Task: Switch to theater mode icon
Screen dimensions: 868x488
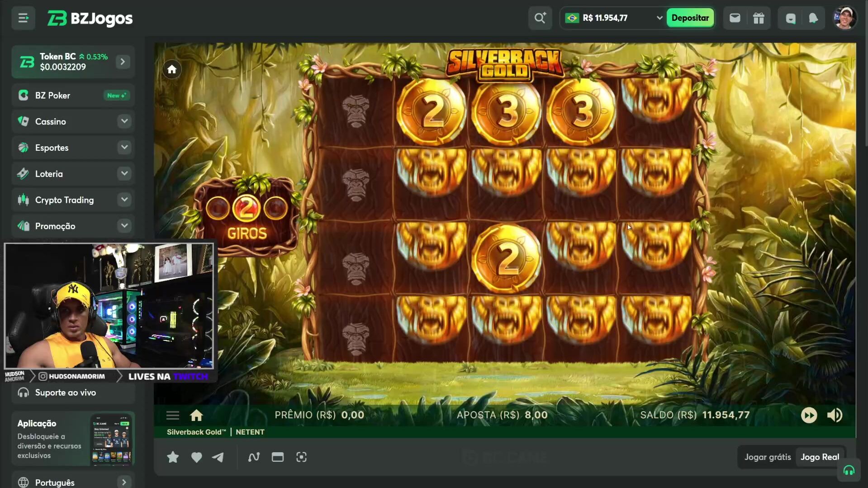Action: (x=277, y=457)
